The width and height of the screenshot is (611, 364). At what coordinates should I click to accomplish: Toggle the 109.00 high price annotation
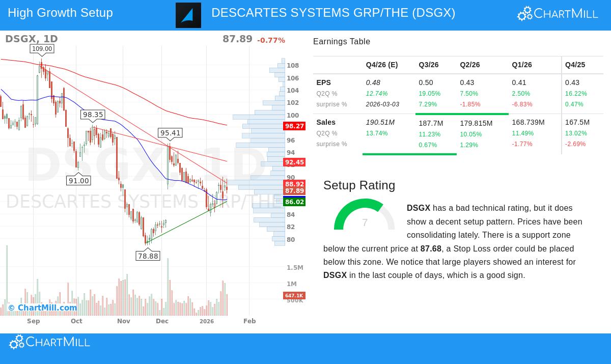(x=42, y=49)
